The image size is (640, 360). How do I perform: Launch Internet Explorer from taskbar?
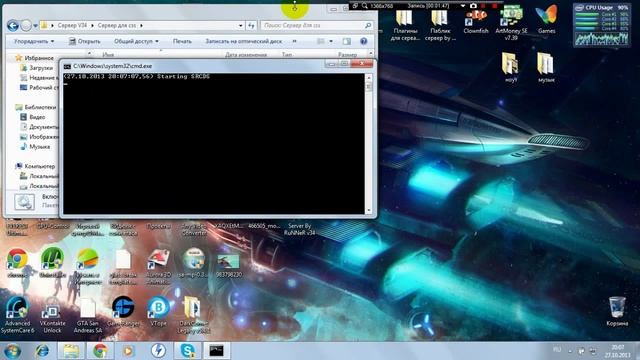(x=42, y=351)
